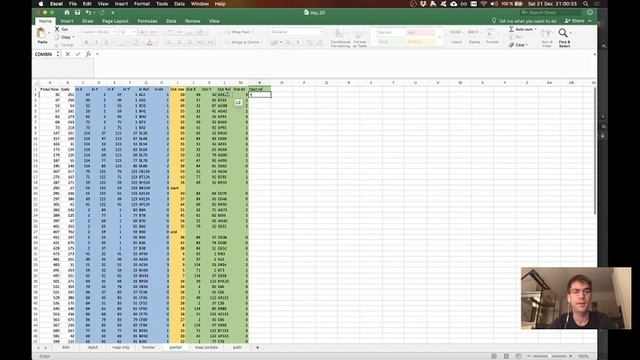The image size is (640, 360).
Task: Click Format as Table
Action: 360,38
